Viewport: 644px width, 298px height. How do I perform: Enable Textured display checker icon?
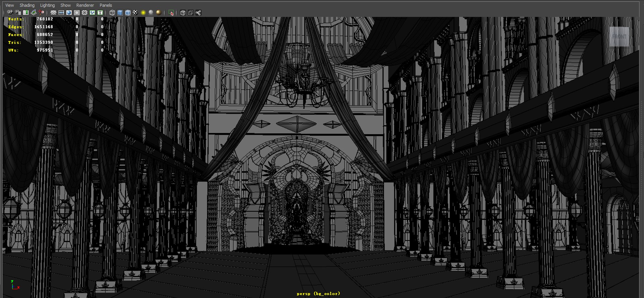(135, 13)
